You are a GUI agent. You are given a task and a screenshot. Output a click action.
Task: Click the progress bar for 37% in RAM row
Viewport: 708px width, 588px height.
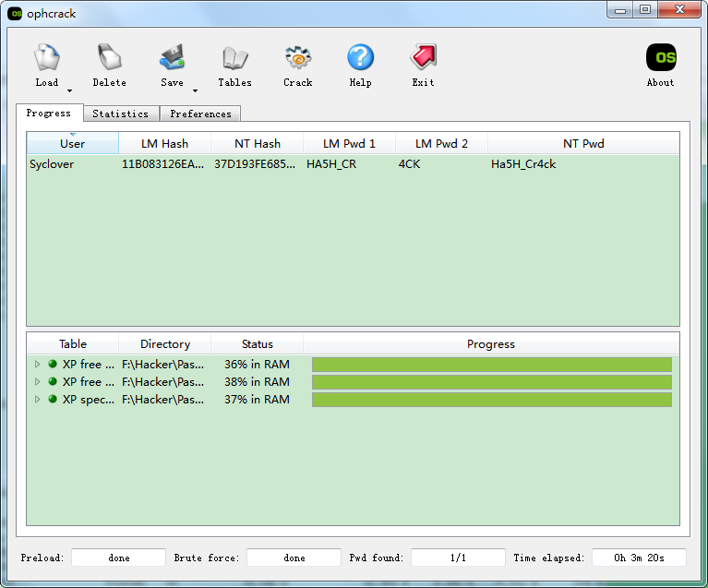(x=492, y=400)
